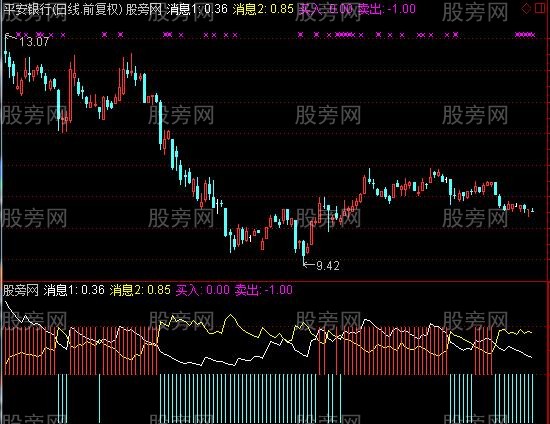Click the red split-window icon top-right
550x424 pixels.
point(541,9)
